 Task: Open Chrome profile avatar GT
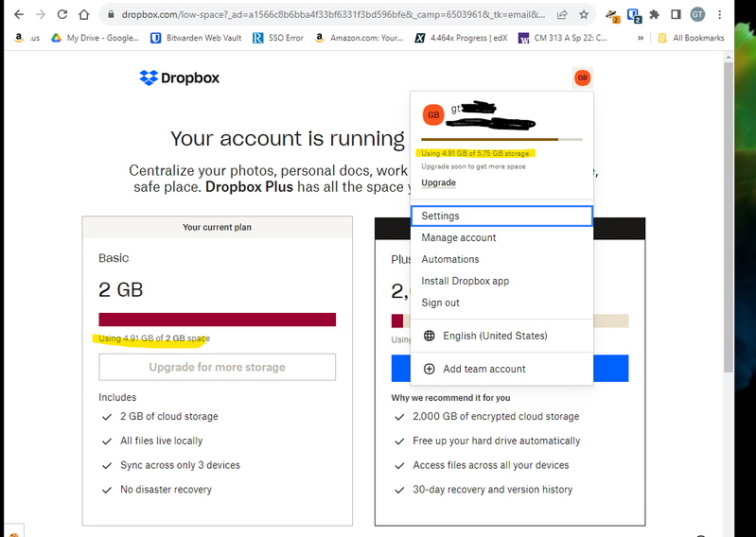pos(697,14)
